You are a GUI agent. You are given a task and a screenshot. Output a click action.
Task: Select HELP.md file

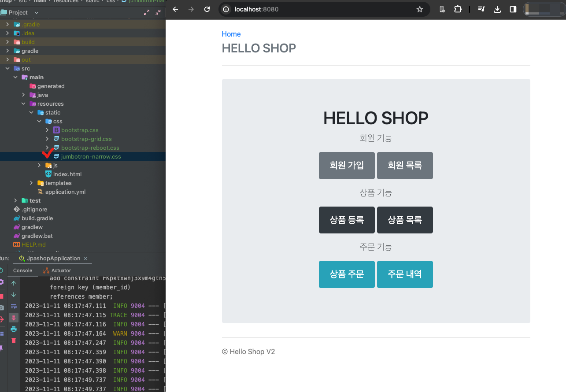point(33,244)
